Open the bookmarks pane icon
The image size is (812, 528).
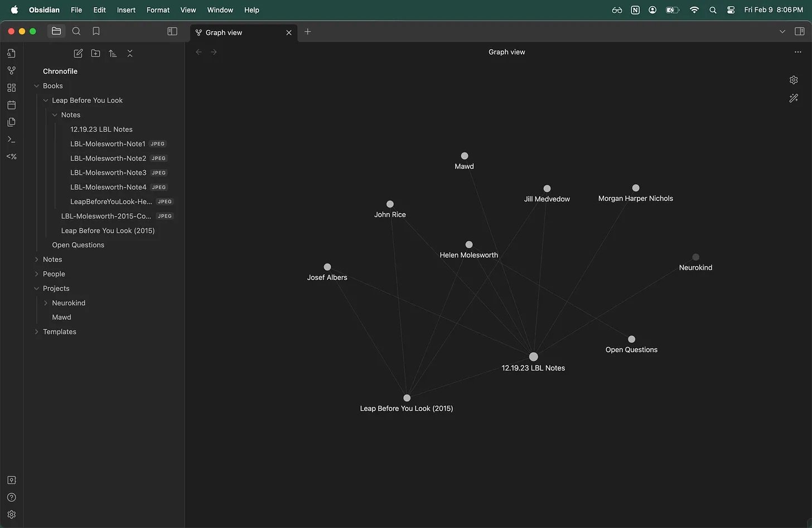tap(96, 31)
